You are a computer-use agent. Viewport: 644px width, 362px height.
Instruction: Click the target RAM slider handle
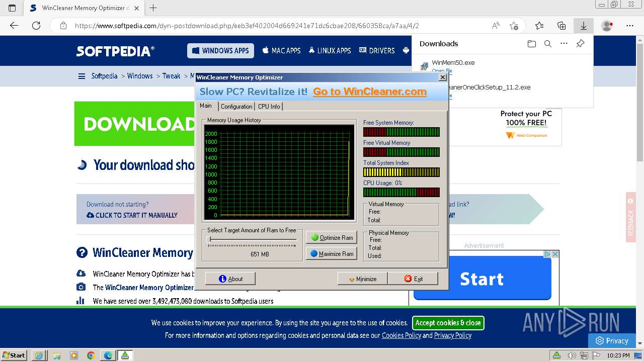[208, 240]
